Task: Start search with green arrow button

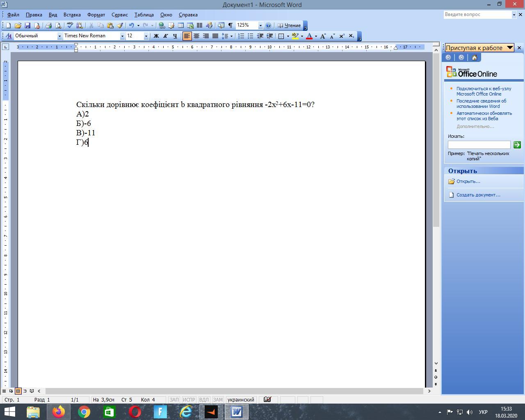Action: (517, 145)
